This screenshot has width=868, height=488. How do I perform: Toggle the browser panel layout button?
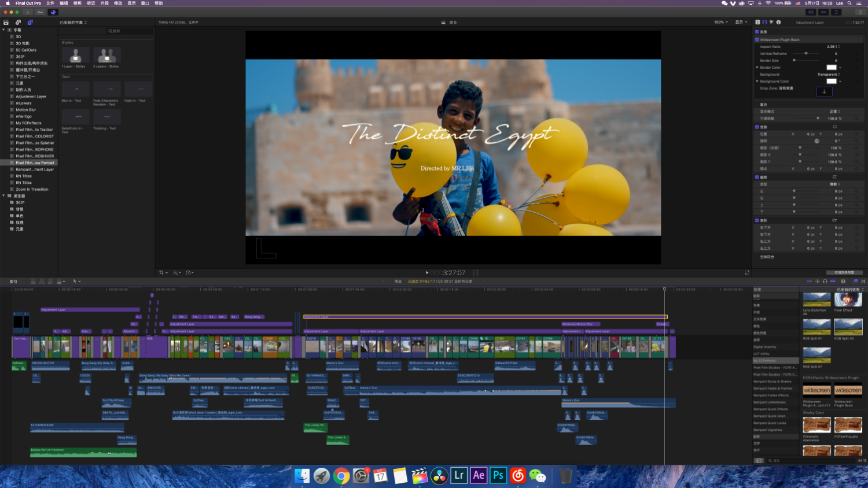point(811,12)
